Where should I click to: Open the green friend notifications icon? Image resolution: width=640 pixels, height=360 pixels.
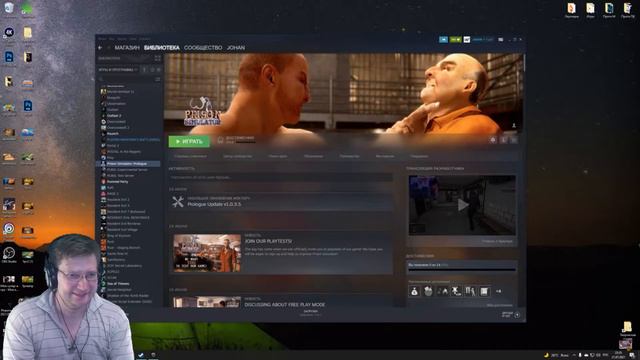click(456, 40)
